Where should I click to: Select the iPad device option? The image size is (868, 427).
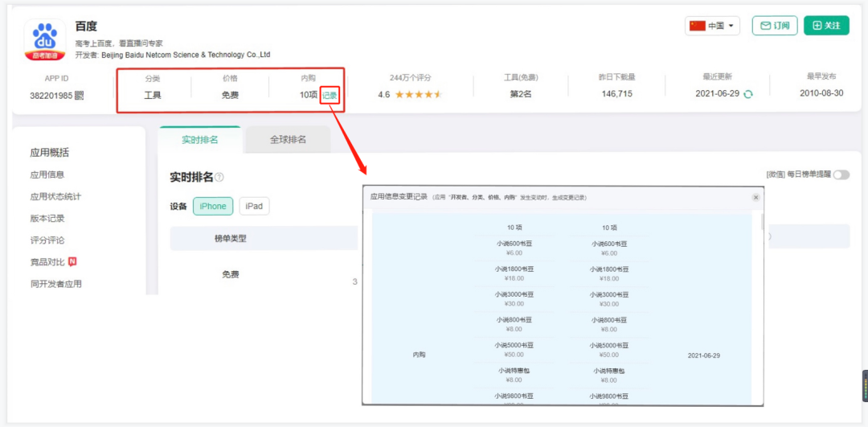tap(254, 206)
